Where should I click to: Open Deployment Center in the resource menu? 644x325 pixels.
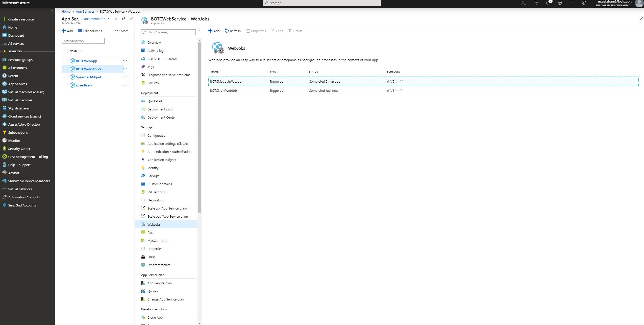click(x=161, y=117)
